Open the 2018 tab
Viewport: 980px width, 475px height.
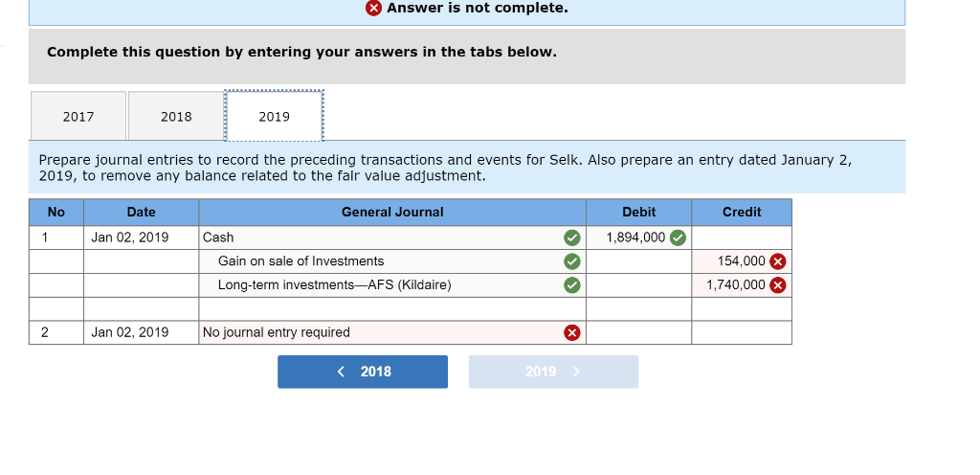click(x=176, y=116)
